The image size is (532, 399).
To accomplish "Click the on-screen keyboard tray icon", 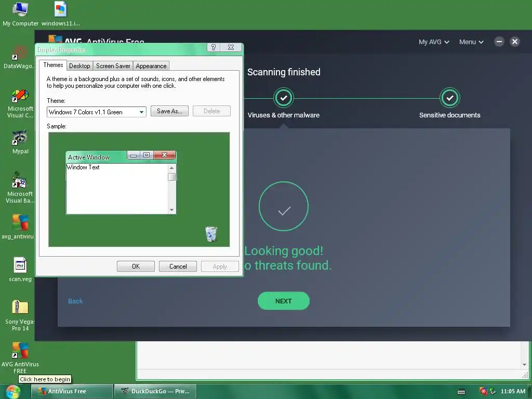I will [461, 392].
